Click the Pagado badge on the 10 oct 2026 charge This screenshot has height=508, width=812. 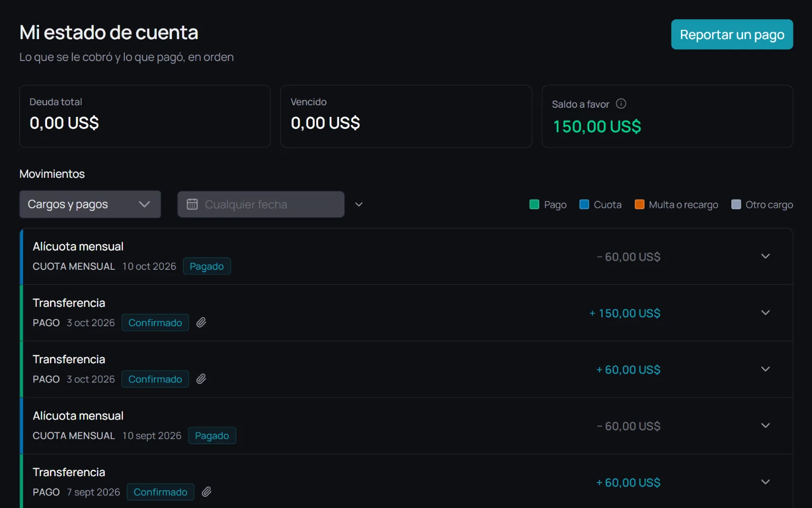(x=207, y=266)
